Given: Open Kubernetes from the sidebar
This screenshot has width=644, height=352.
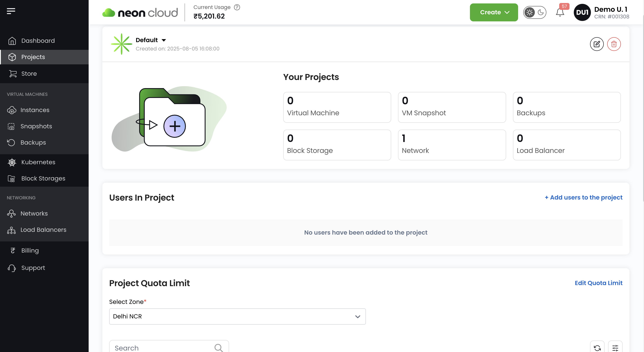Looking at the screenshot, I should [38, 162].
